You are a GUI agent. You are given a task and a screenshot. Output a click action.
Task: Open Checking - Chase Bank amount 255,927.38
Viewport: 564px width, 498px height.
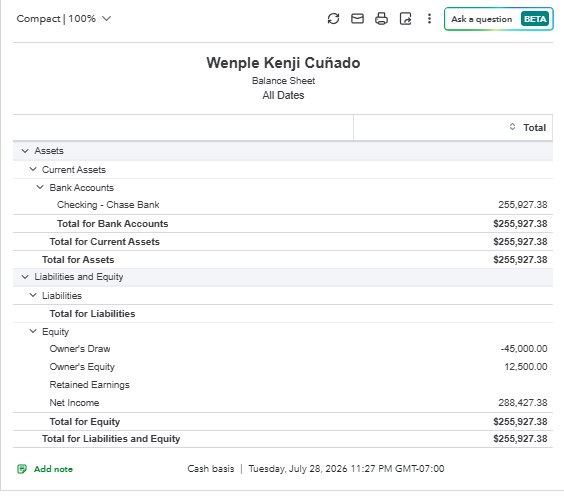523,205
